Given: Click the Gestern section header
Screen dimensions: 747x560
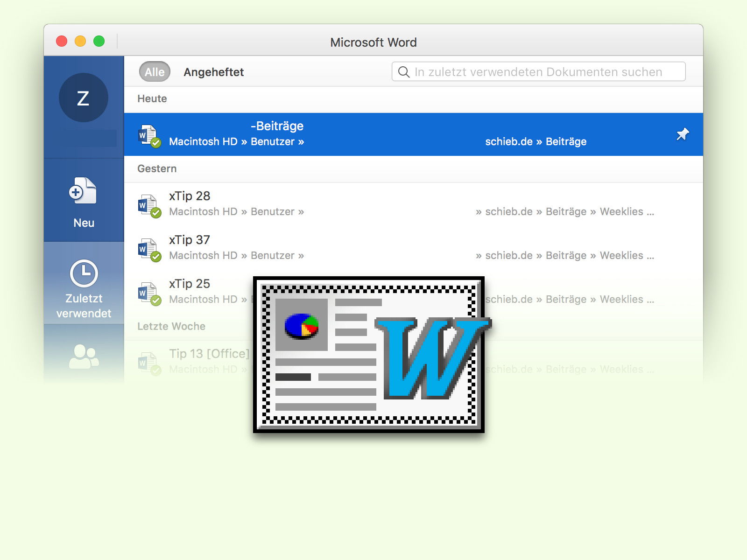Looking at the screenshot, I should pyautogui.click(x=157, y=168).
